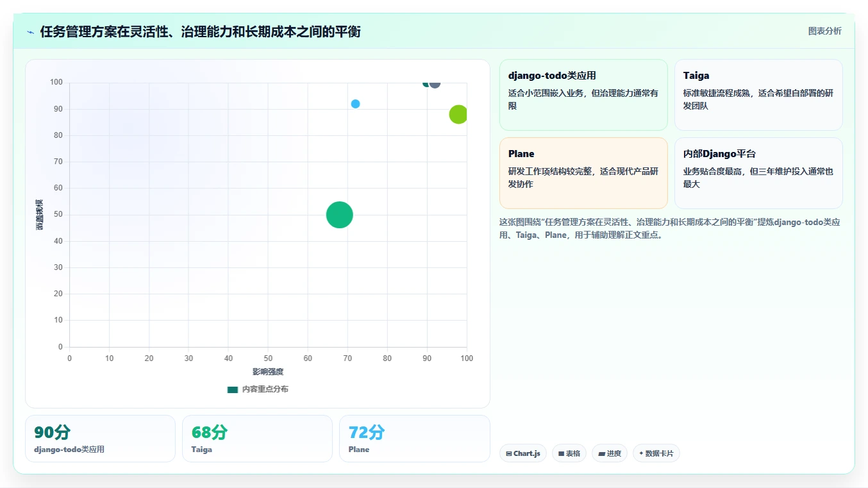Click the x-axis tick label 70
868x488 pixels.
coord(347,358)
